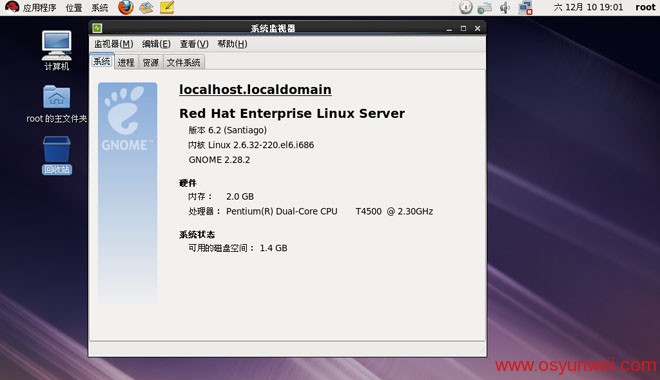Click the 硬件 section heading
Viewport: 660px width, 380px height.
188,183
